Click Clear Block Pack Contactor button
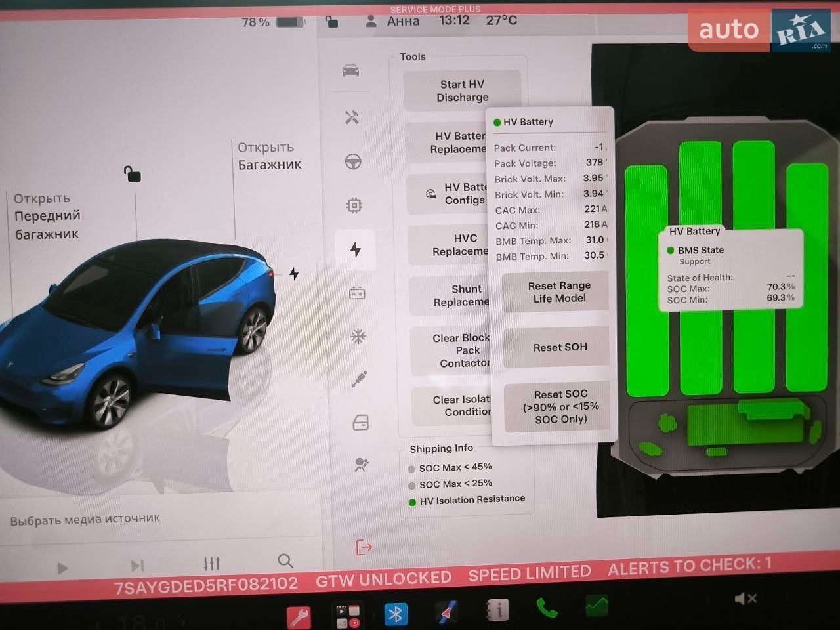 click(451, 350)
